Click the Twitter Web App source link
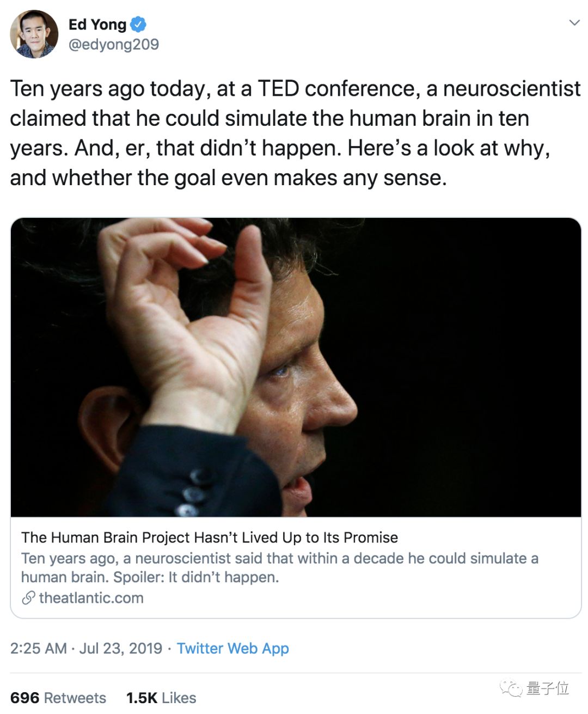The width and height of the screenshot is (588, 714). point(232,648)
